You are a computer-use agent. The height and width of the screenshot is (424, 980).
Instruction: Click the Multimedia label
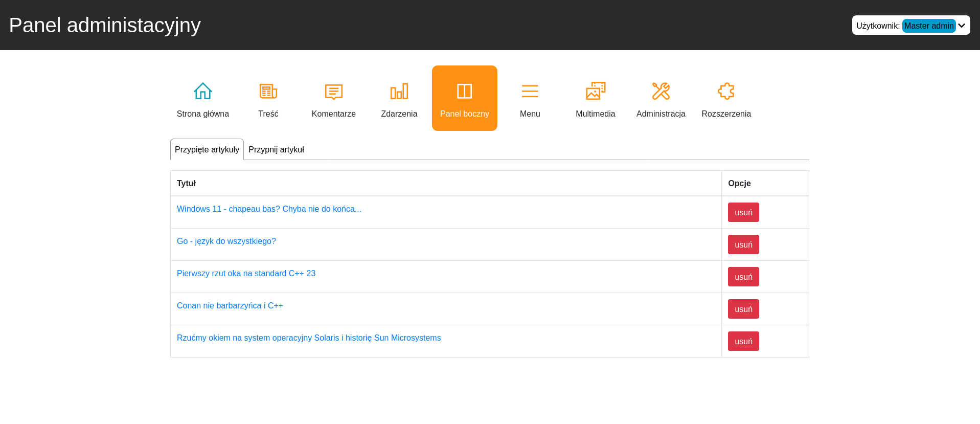(596, 114)
